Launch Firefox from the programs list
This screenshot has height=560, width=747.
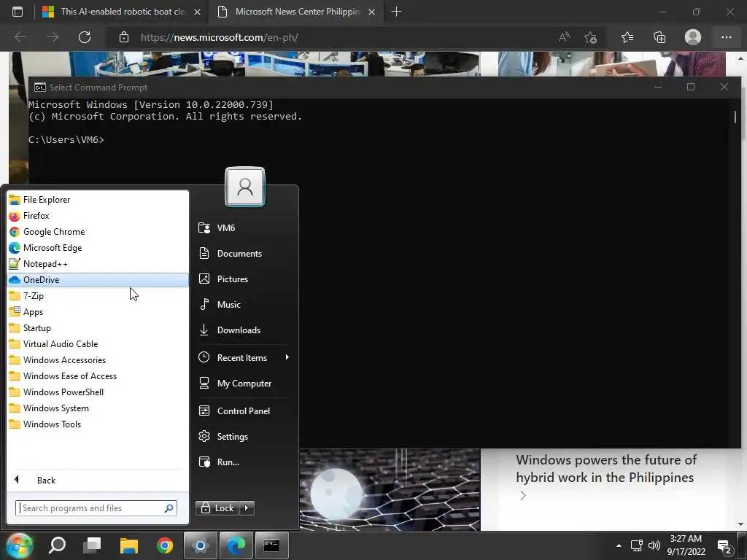(98, 216)
